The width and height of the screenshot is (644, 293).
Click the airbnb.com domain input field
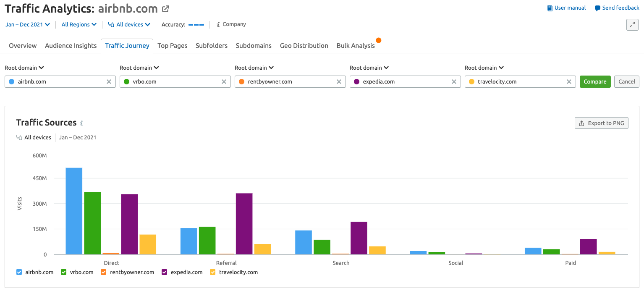pos(60,82)
